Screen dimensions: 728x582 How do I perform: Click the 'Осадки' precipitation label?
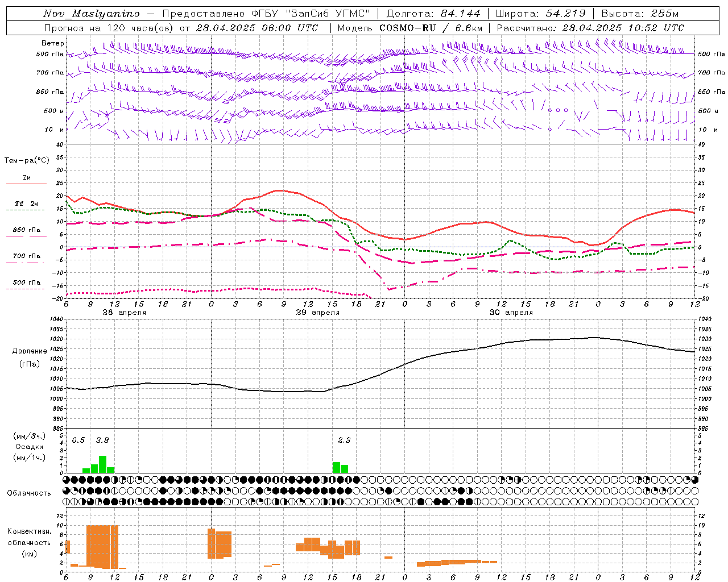pos(29,447)
